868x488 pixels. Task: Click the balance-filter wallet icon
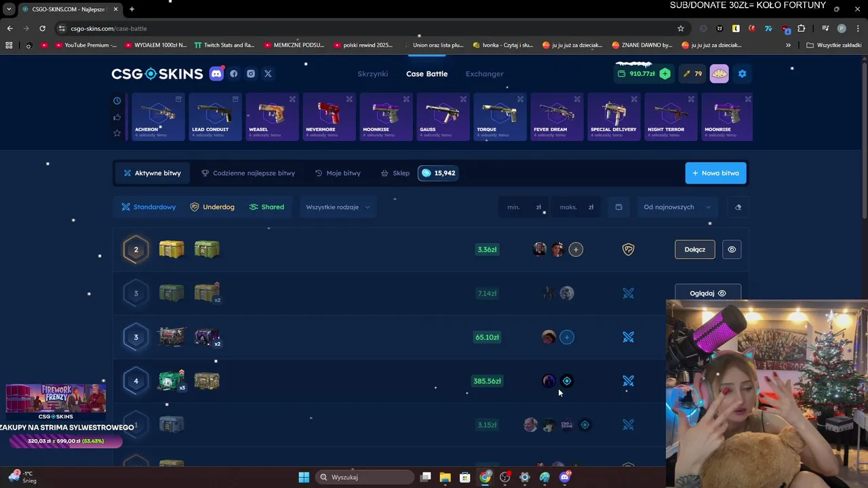click(x=618, y=207)
